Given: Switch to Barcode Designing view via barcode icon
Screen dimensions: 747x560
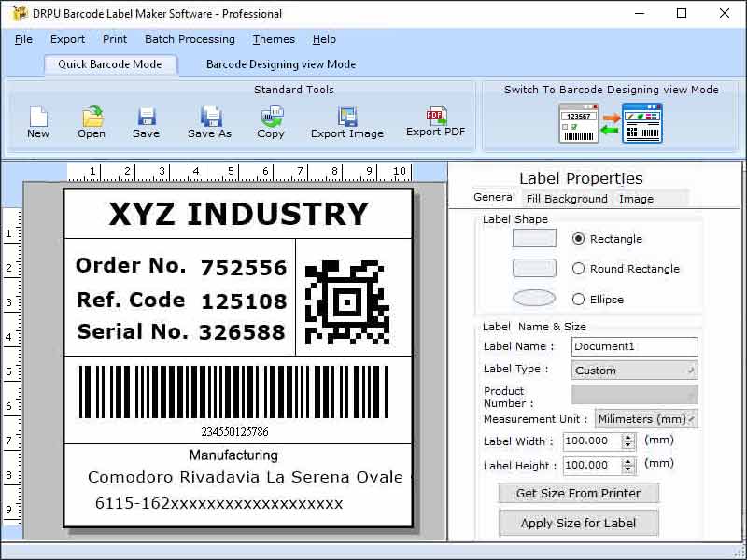Looking at the screenshot, I should coord(578,121).
